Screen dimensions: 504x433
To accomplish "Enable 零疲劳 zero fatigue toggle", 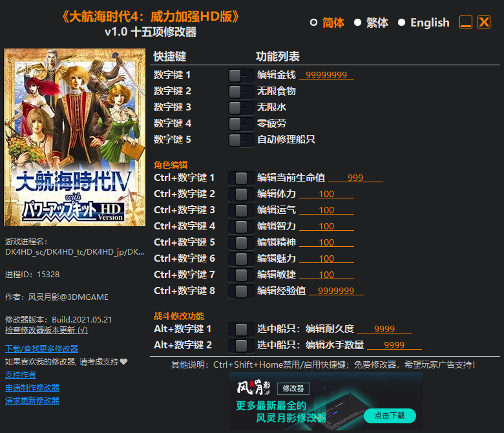I will click(x=241, y=123).
